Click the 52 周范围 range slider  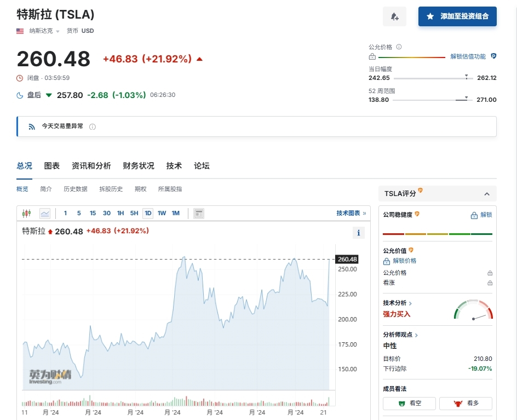pyautogui.click(x=432, y=100)
